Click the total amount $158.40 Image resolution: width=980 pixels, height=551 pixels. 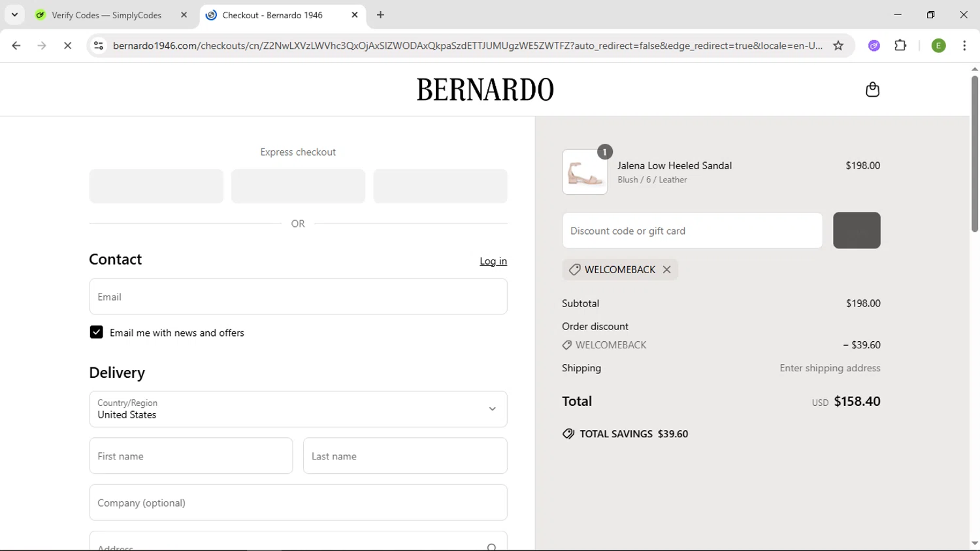[857, 401]
